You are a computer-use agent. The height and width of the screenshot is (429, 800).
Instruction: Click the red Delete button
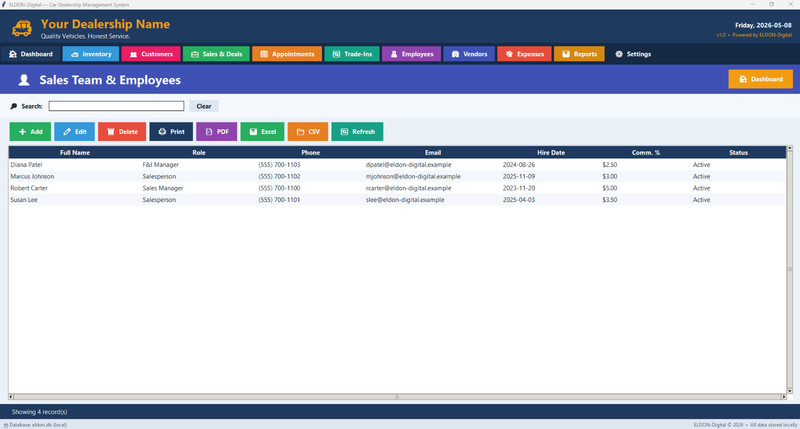click(x=122, y=132)
